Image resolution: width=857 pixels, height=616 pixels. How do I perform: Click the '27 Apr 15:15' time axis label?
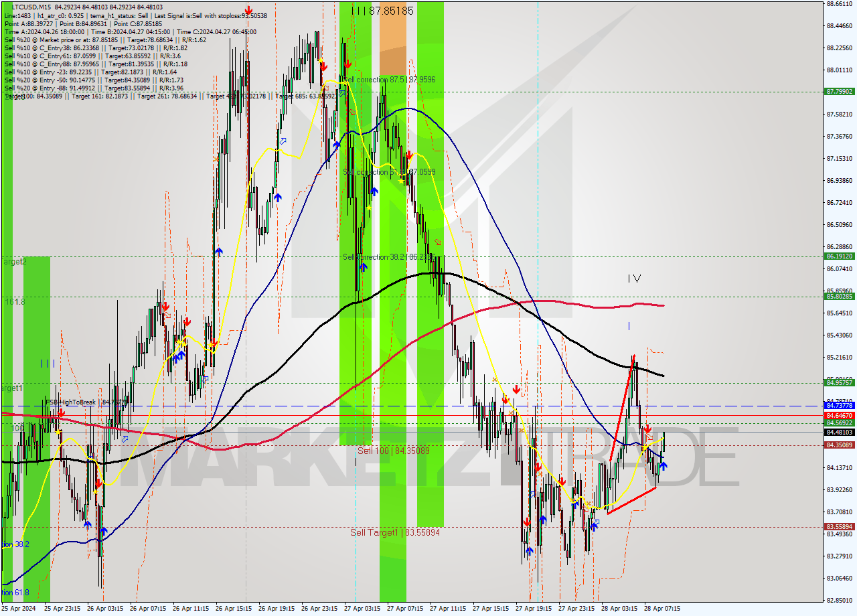(491, 609)
